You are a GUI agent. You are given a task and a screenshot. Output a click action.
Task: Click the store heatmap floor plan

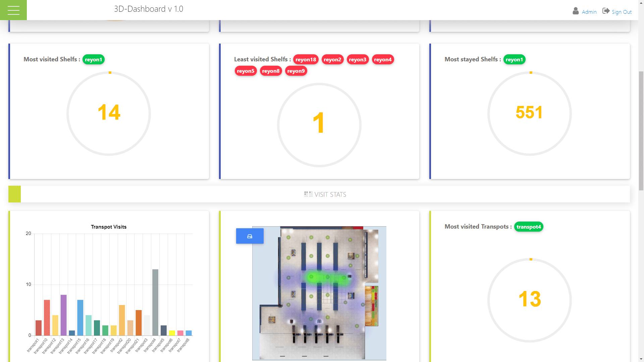coord(319,293)
